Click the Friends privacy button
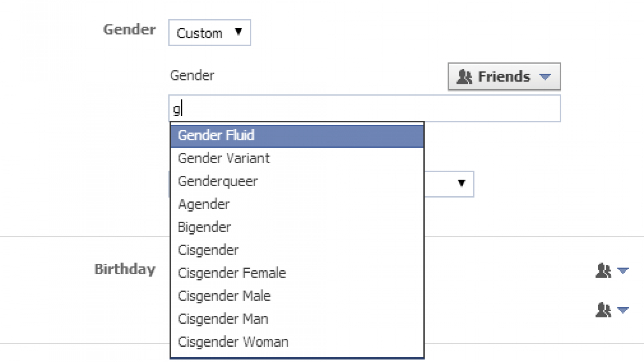The height and width of the screenshot is (362, 644). point(504,76)
